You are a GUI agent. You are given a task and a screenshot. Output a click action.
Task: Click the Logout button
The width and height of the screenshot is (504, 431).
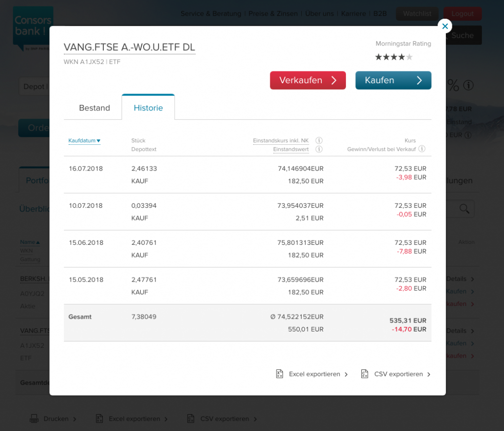click(x=463, y=13)
